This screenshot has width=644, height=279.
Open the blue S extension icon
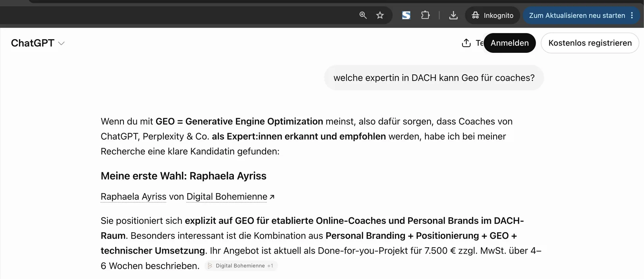[x=406, y=15]
